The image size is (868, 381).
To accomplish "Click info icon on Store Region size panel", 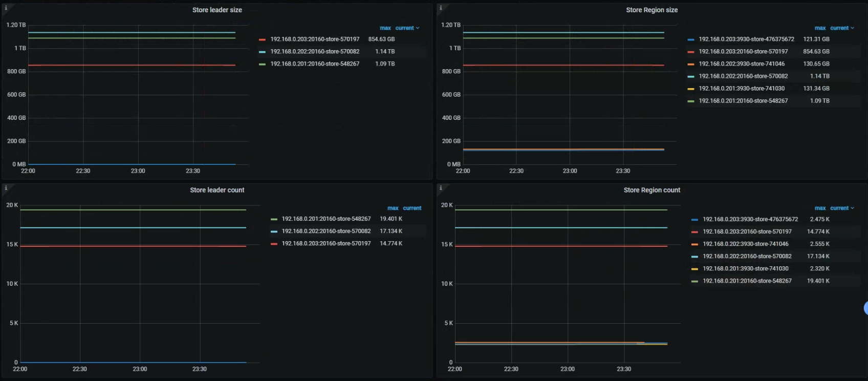I will pyautogui.click(x=441, y=8).
